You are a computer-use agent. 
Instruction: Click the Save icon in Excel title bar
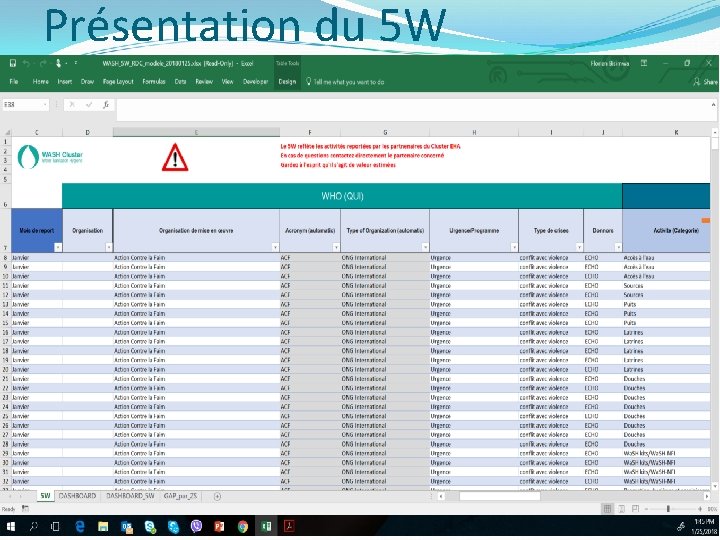click(13, 63)
